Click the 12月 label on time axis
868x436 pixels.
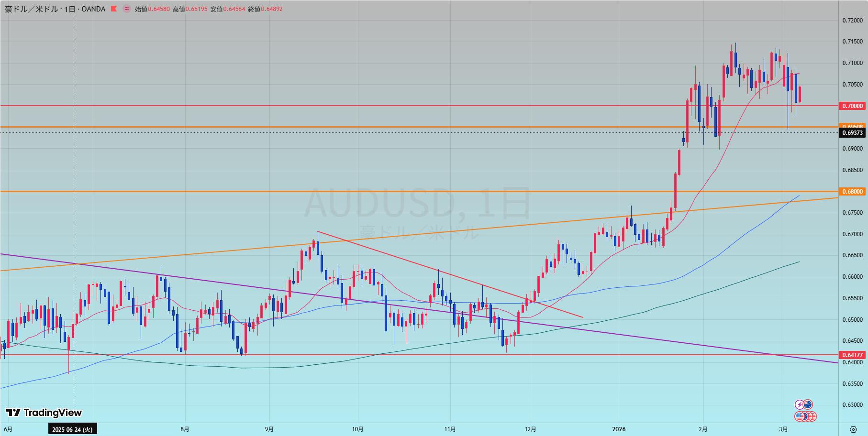(x=530, y=429)
